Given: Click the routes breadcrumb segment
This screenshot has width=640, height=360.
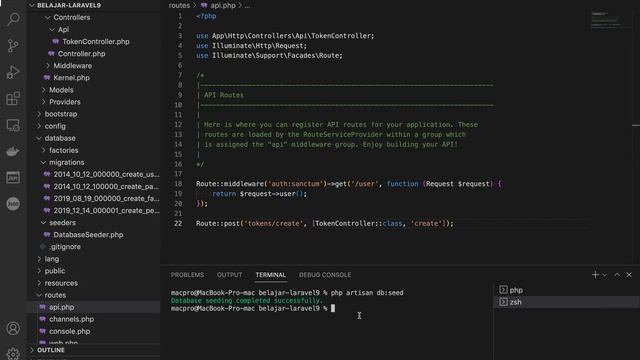Looking at the screenshot, I should 179,5.
